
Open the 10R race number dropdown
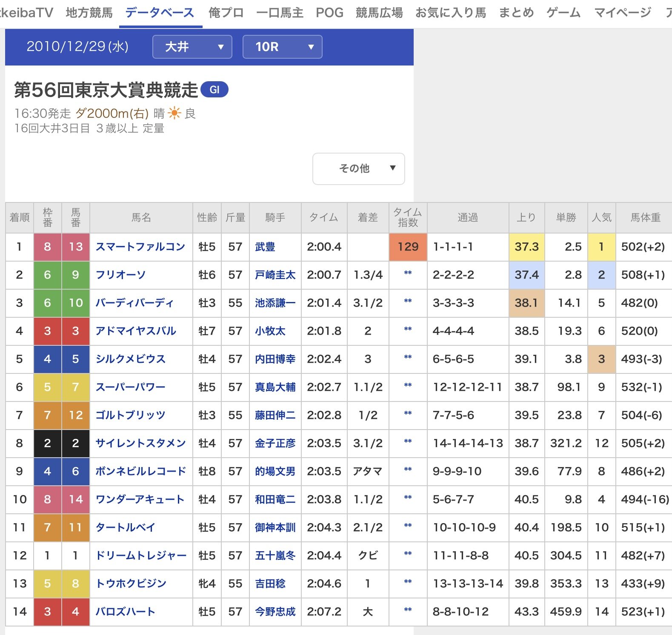tap(282, 47)
